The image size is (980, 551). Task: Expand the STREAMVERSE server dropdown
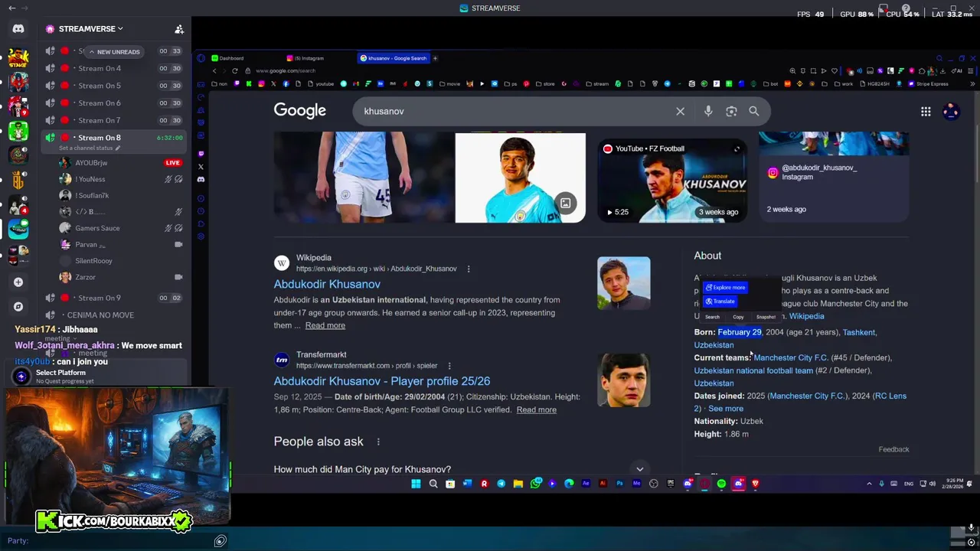click(120, 29)
